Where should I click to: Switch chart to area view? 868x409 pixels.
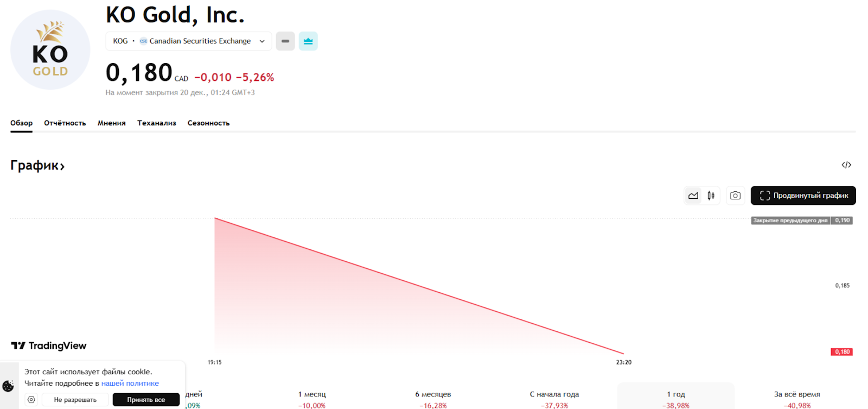tap(693, 196)
